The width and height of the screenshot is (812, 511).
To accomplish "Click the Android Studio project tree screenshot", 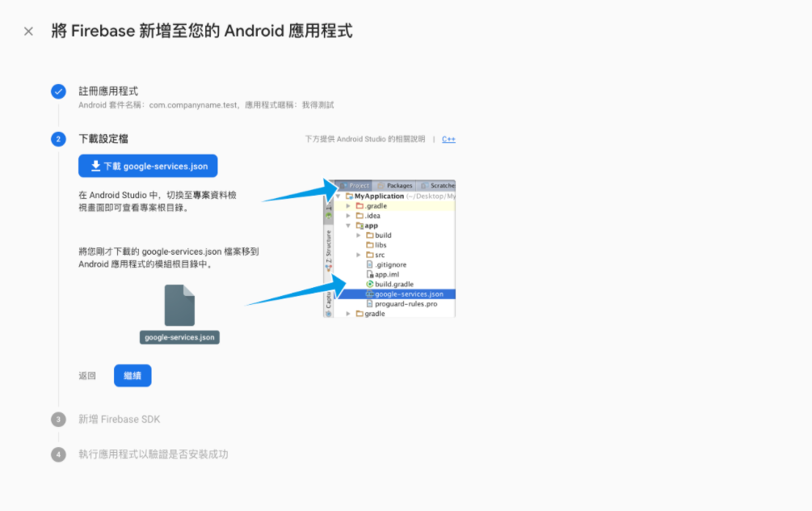I will tap(389, 249).
